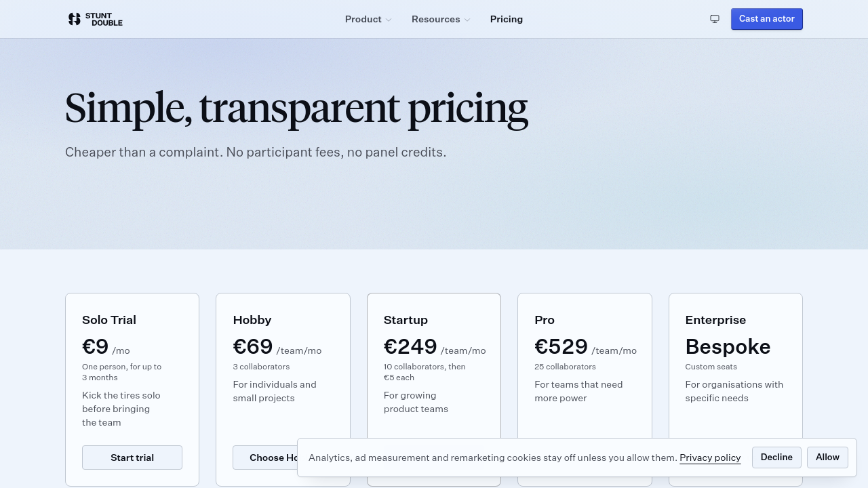This screenshot has height=488, width=868.
Task: Open the Resources menu
Action: 441,19
